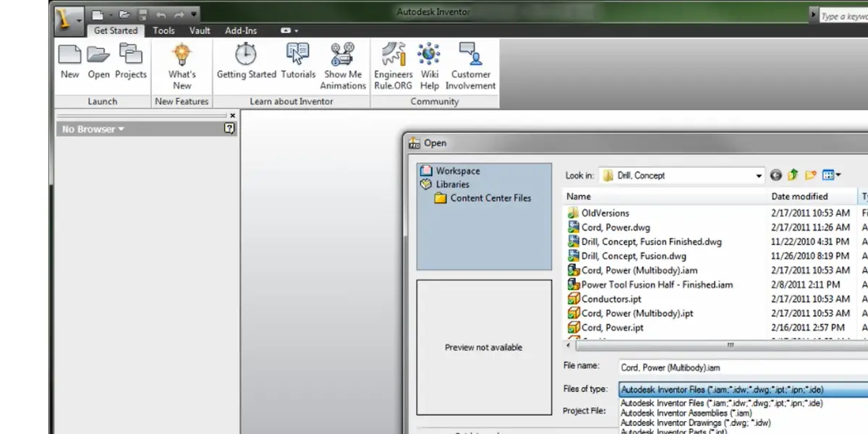
Task: Click the File name input field
Action: coord(743,367)
